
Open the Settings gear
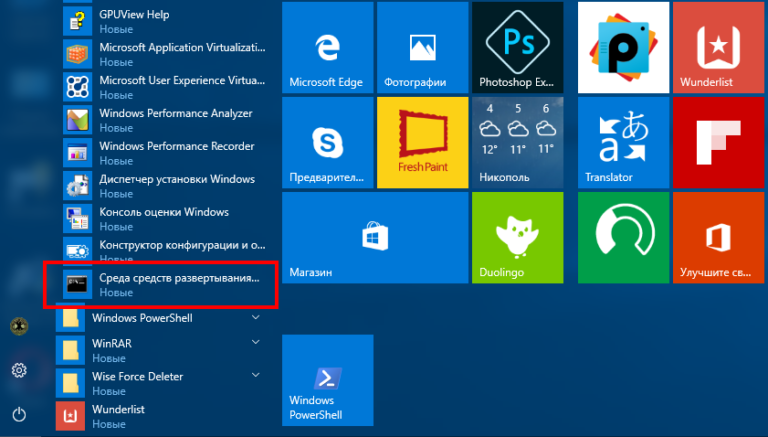pyautogui.click(x=19, y=370)
